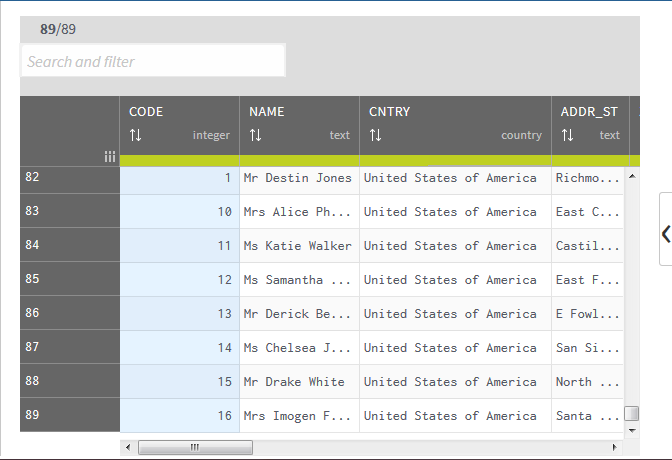The image size is (672, 460).
Task: Sort by the NAME column
Action: coord(255,135)
